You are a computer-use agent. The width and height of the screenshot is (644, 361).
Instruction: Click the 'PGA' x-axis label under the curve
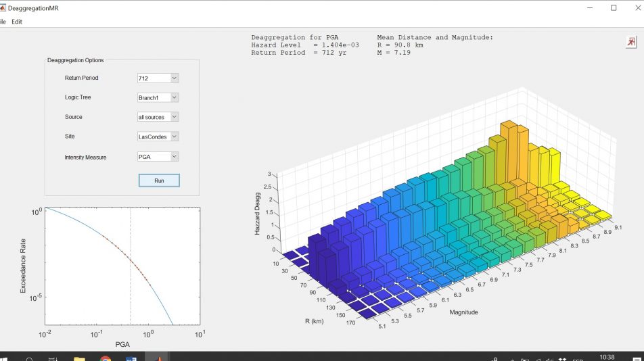tap(122, 344)
